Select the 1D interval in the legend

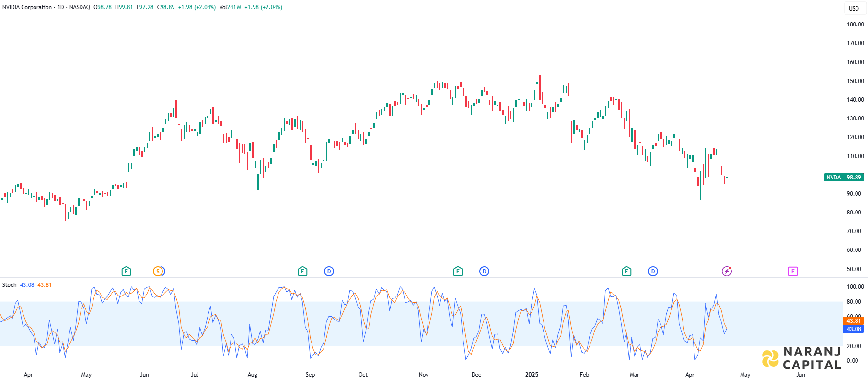click(61, 7)
